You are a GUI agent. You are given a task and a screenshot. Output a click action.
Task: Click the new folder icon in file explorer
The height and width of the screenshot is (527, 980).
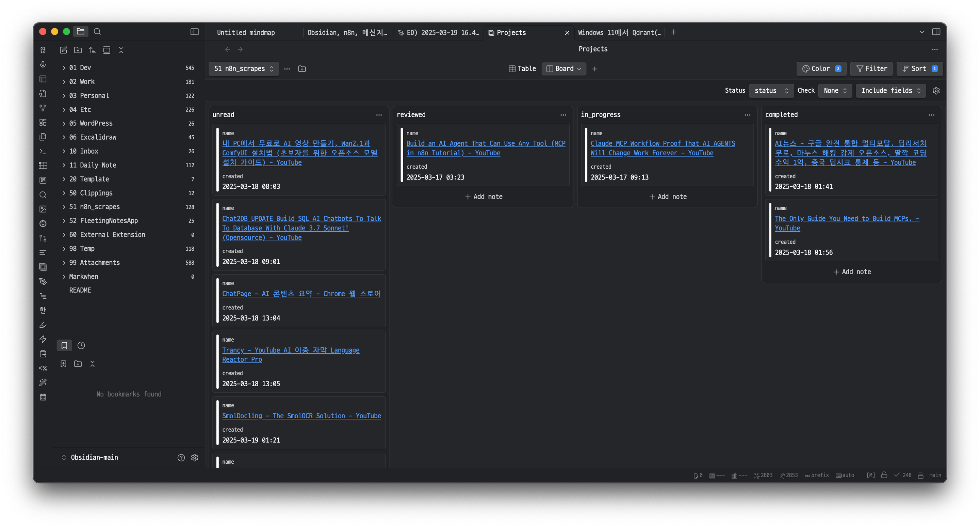click(x=78, y=50)
